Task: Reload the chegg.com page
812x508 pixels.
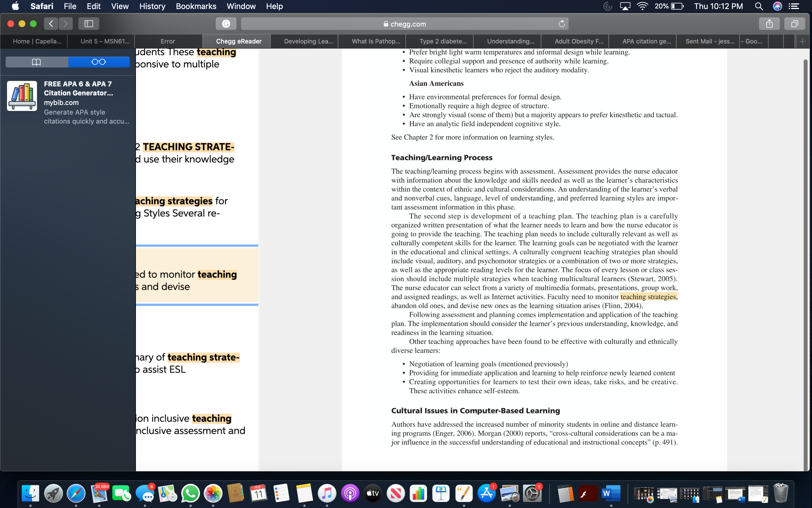Action: point(562,24)
